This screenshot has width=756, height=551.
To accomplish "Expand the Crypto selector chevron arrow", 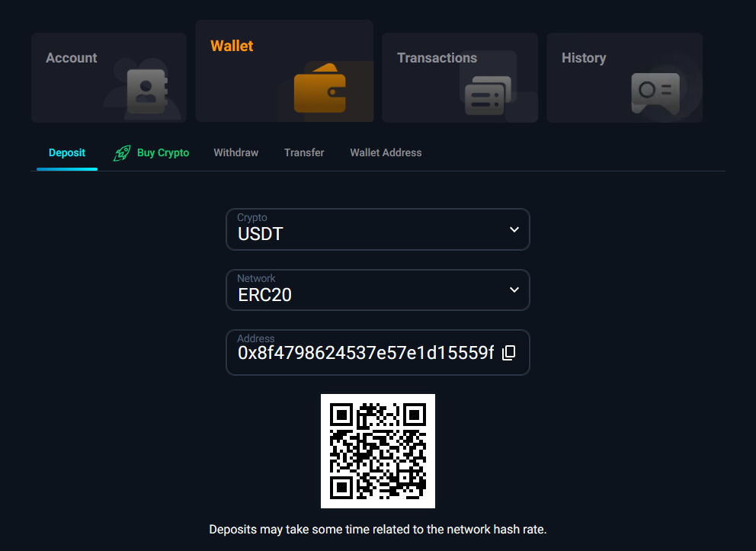I will [514, 229].
